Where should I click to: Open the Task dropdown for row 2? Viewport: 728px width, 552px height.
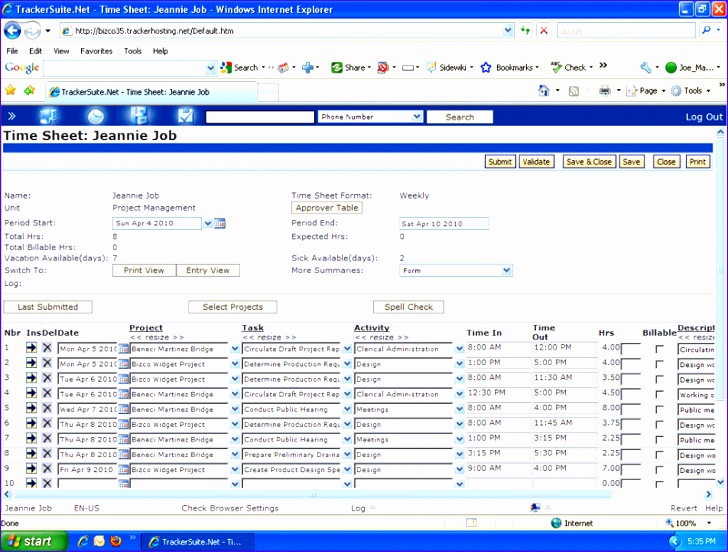(347, 364)
